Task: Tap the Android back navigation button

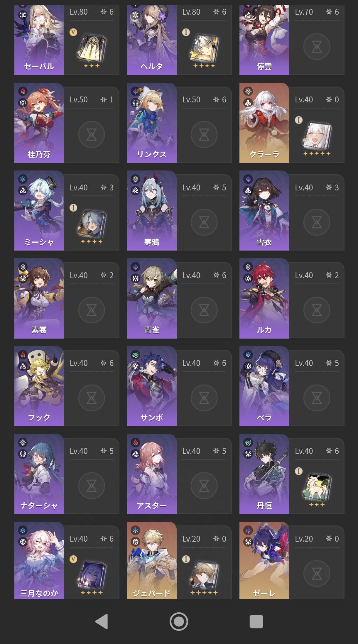Action: (x=102, y=621)
